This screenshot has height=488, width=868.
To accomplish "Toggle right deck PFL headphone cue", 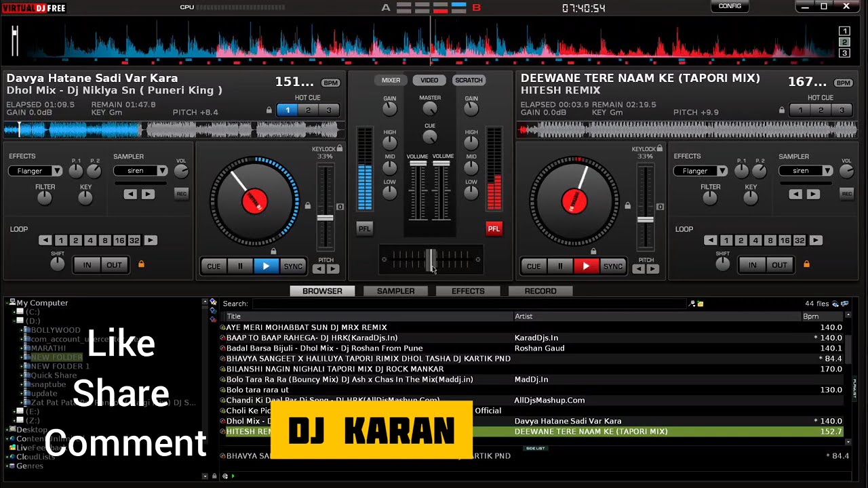I will pyautogui.click(x=494, y=228).
